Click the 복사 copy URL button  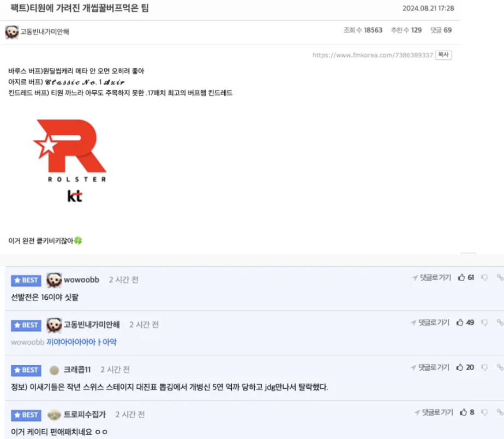click(443, 55)
